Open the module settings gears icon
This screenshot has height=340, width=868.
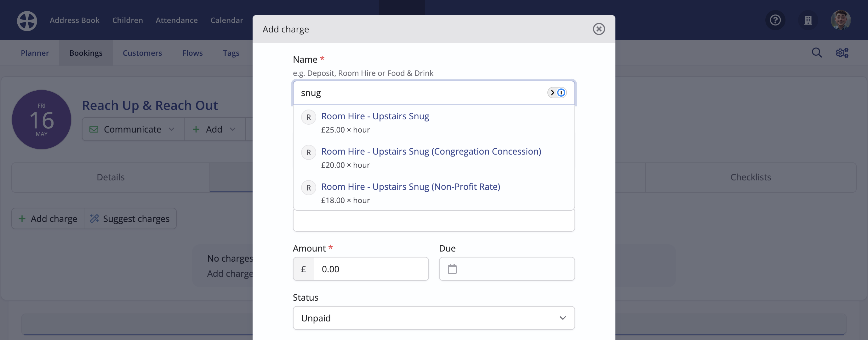[842, 53]
